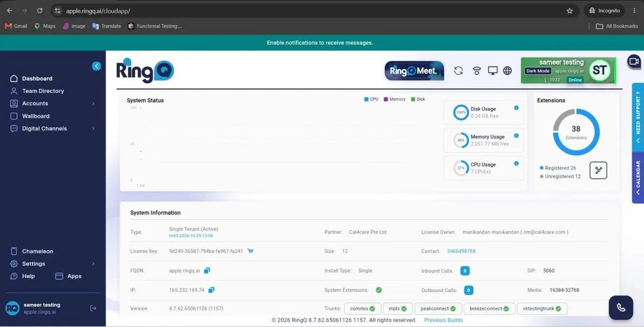This screenshot has height=327, width=644.
Task: Click Memory Usage info icon
Action: 516,136
